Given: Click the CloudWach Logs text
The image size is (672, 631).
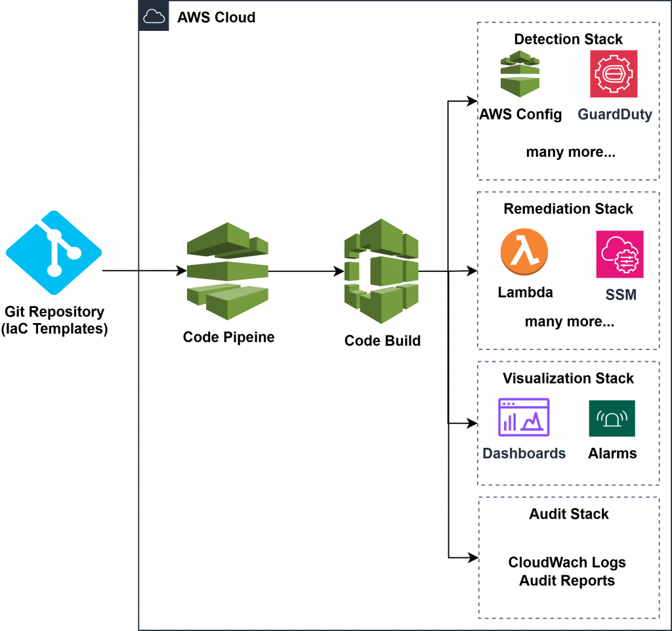Looking at the screenshot, I should (567, 563).
